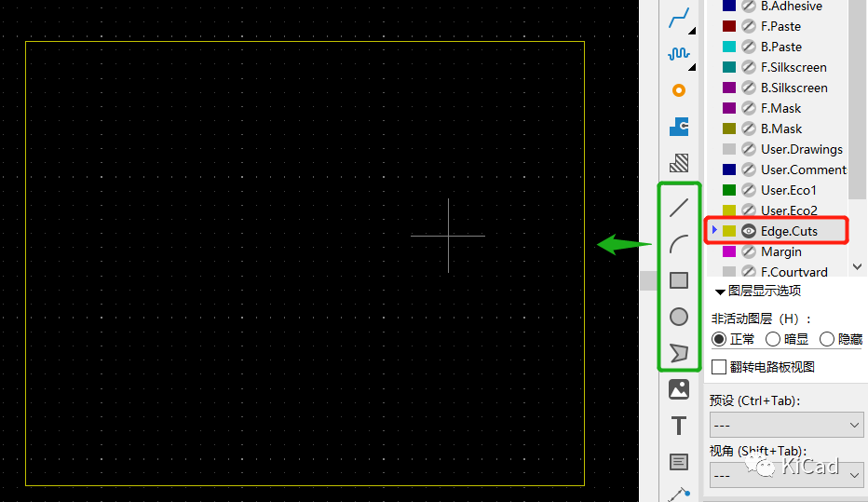Click the layer list scroll-down arrow

(x=858, y=266)
